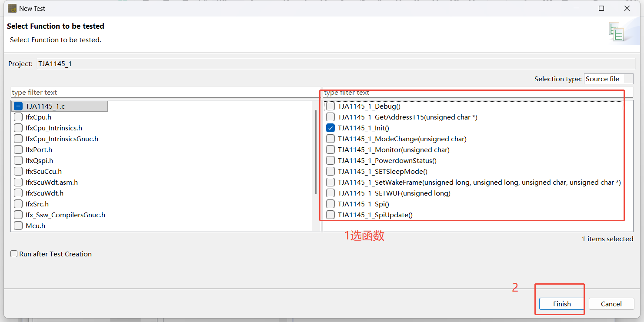Open the Selection type dropdown

click(x=608, y=79)
